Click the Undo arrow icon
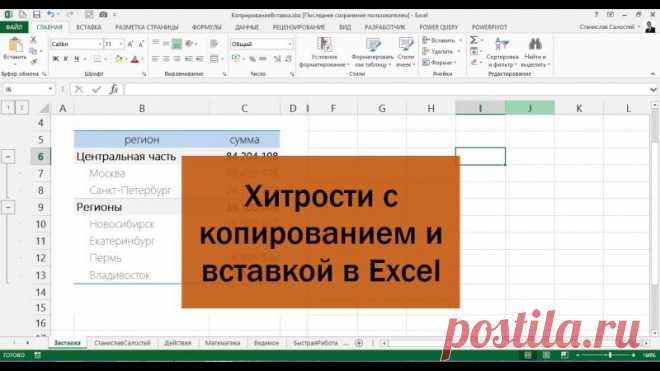Screen dimensions: 660x371 (x=51, y=15)
